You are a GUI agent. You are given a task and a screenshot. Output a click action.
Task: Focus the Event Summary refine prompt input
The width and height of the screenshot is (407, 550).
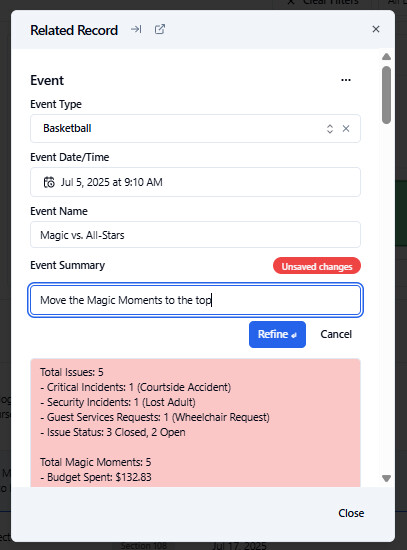pyautogui.click(x=195, y=300)
